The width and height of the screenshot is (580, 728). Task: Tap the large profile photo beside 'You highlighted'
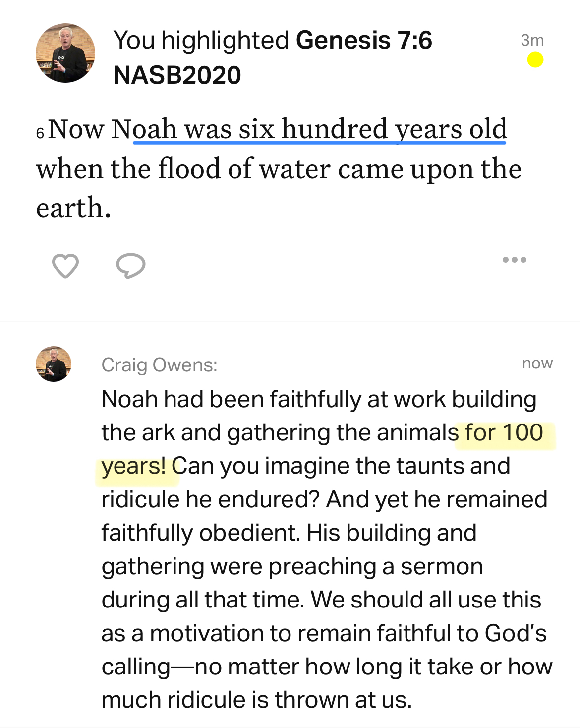65,53
